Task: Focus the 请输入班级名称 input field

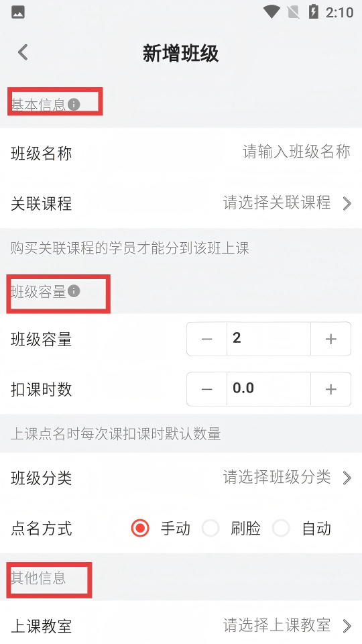Action: point(296,152)
